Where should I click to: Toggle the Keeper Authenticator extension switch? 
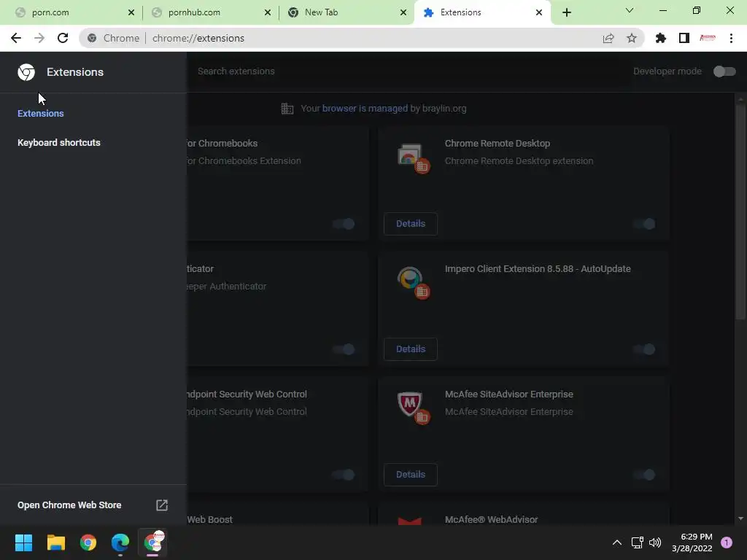[344, 349]
